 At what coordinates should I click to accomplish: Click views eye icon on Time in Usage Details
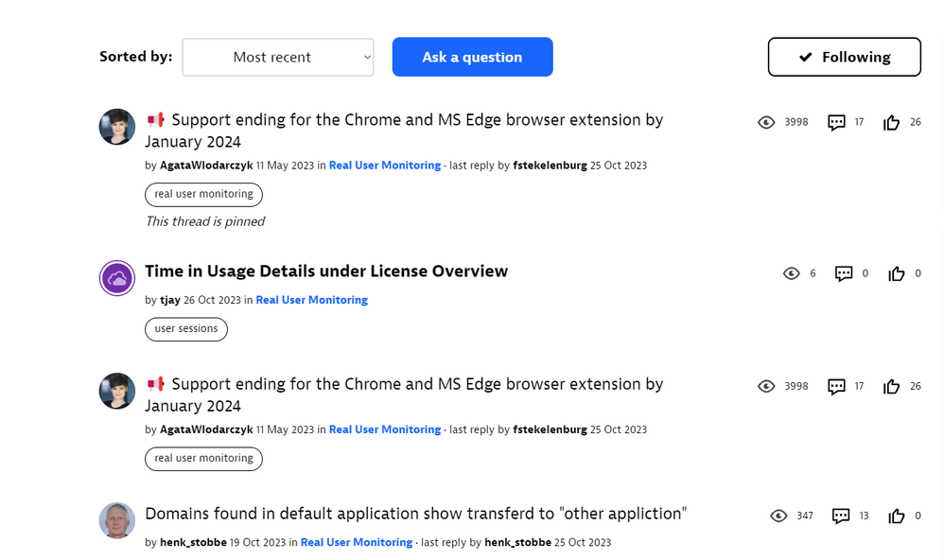click(792, 273)
